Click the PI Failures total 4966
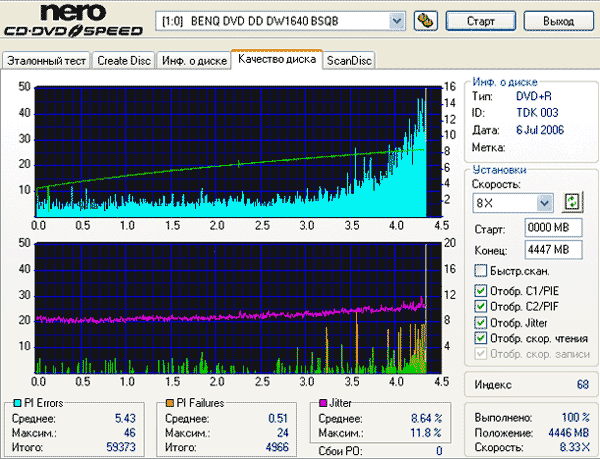Viewport: 600px width, 459px height. coord(277,447)
